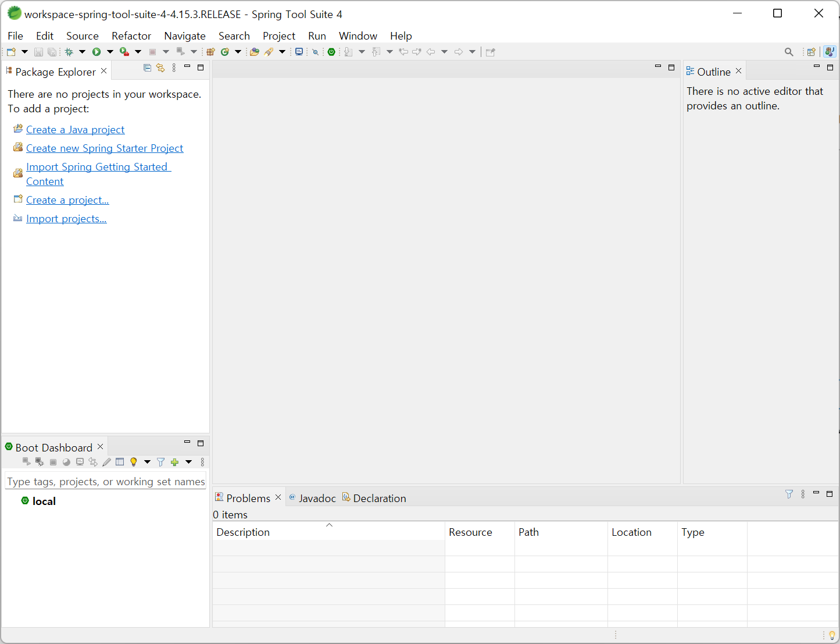Click the Create a project... link

tap(67, 200)
